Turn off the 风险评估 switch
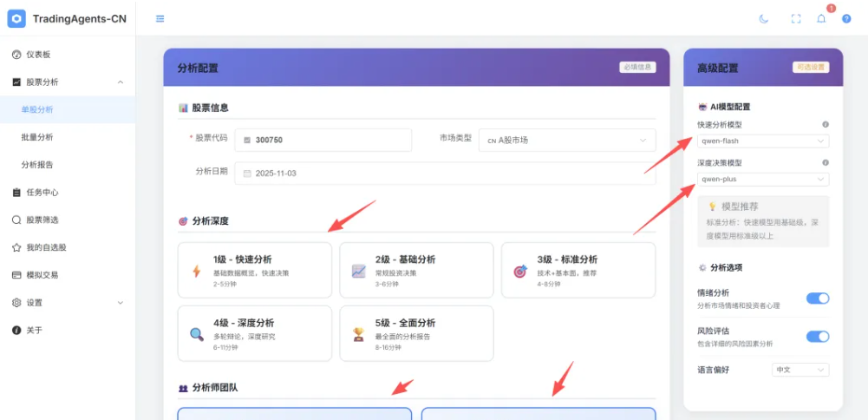The height and width of the screenshot is (420, 868). point(817,337)
